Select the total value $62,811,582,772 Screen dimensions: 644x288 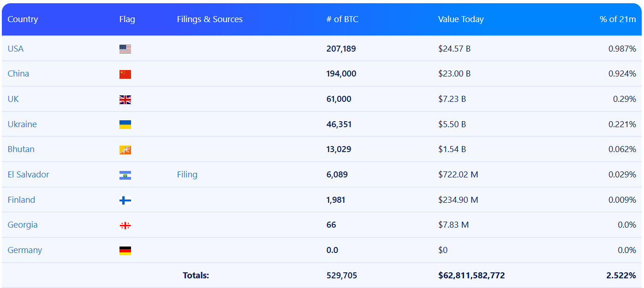tap(471, 276)
